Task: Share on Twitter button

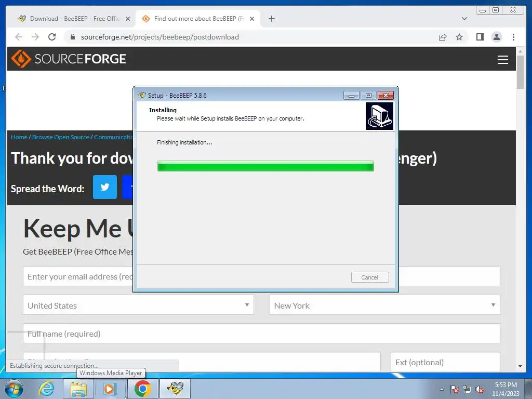Action: [x=105, y=187]
